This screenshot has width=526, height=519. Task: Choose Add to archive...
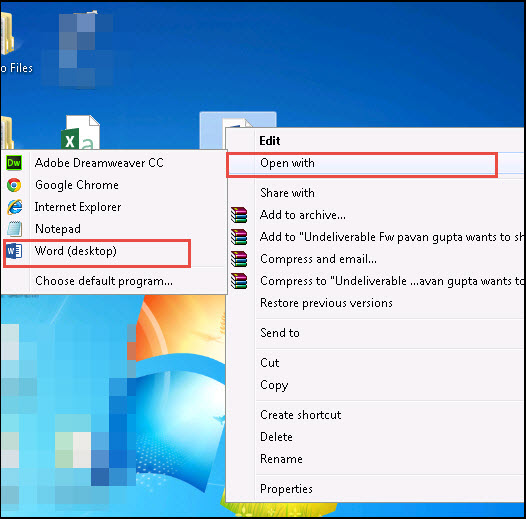tap(375, 215)
